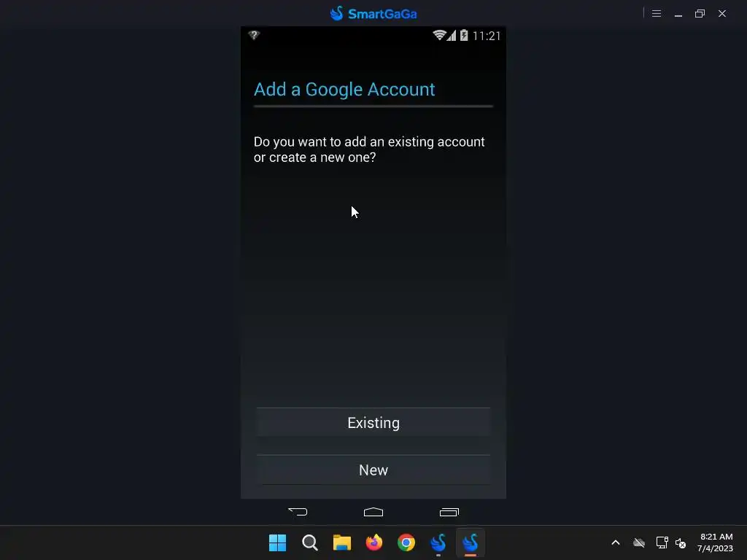Switch to the first SmartGaGa taskbar icon

[438, 542]
